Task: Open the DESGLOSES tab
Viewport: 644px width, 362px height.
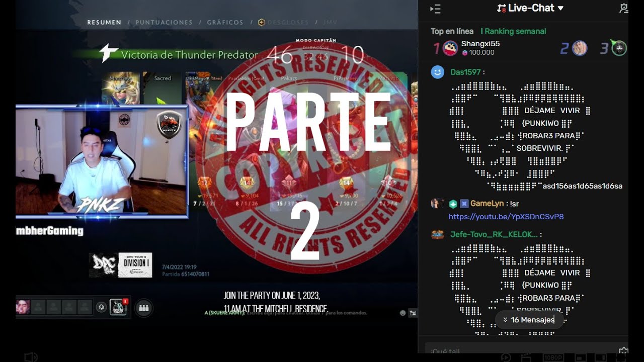Action: 283,22
